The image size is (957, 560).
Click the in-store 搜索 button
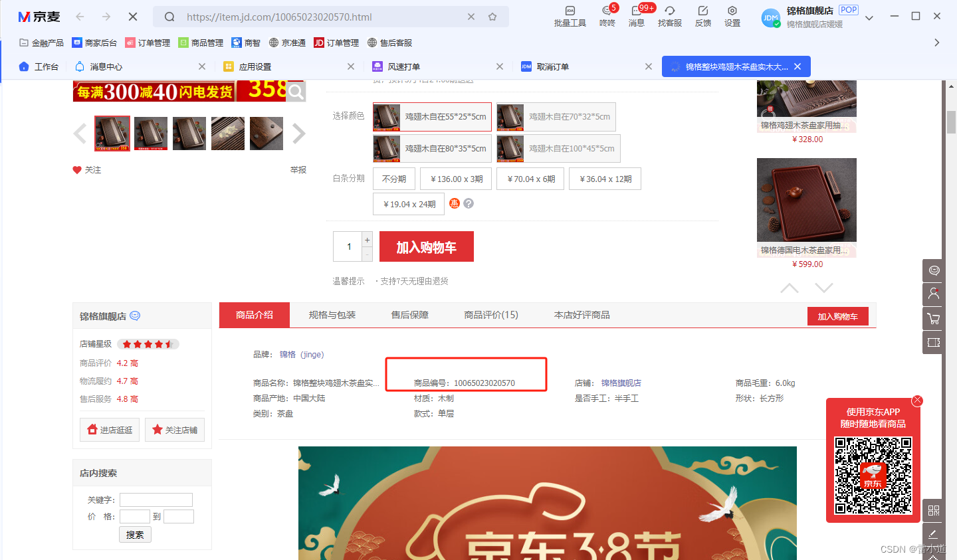pos(135,535)
